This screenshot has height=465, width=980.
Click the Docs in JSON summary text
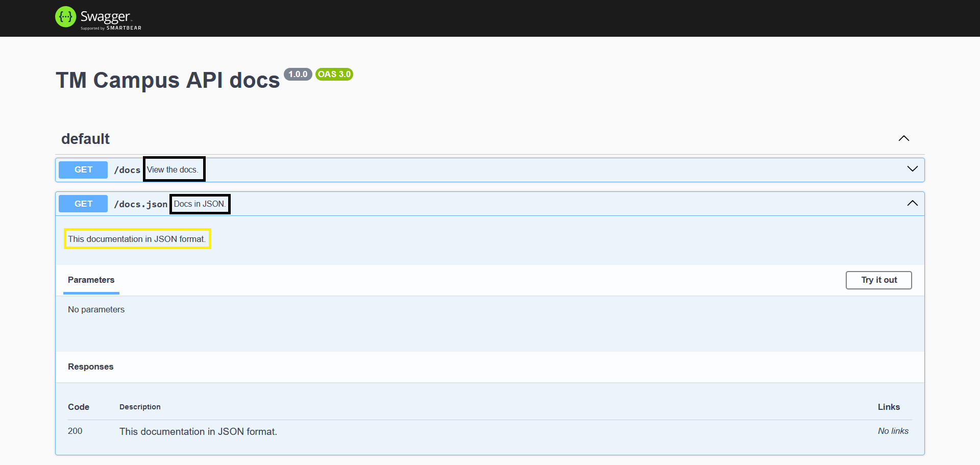(x=200, y=204)
